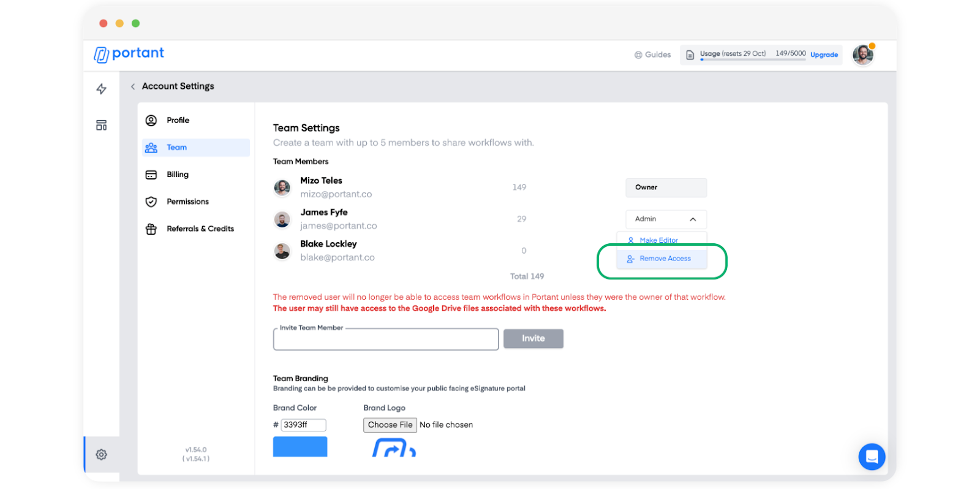Image resolution: width=980 pixels, height=489 pixels.
Task: Click the Team Settings heading
Action: tap(306, 128)
